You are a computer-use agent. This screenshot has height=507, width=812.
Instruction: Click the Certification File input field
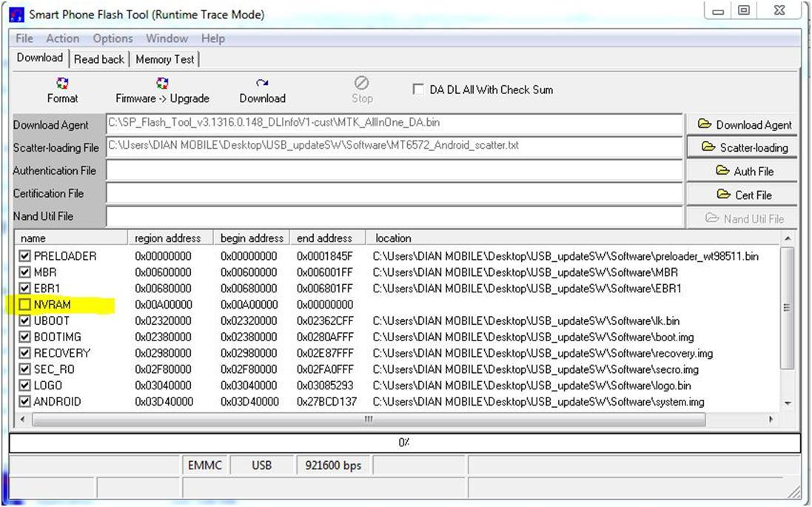(x=394, y=193)
